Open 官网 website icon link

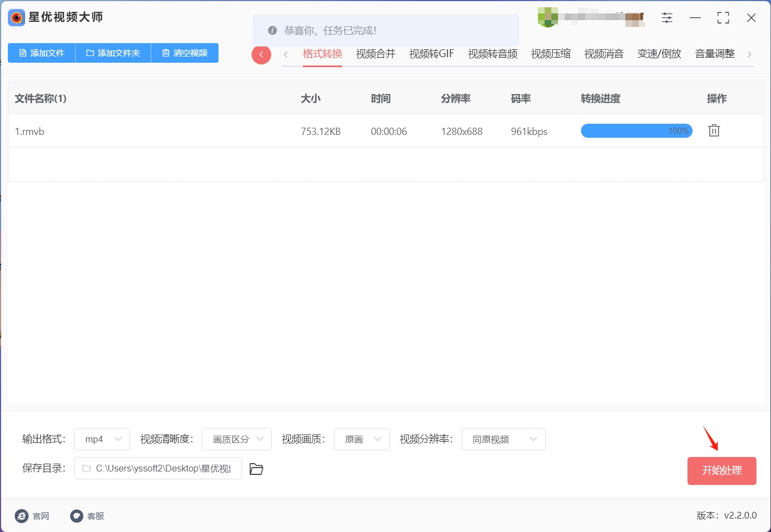[x=22, y=516]
